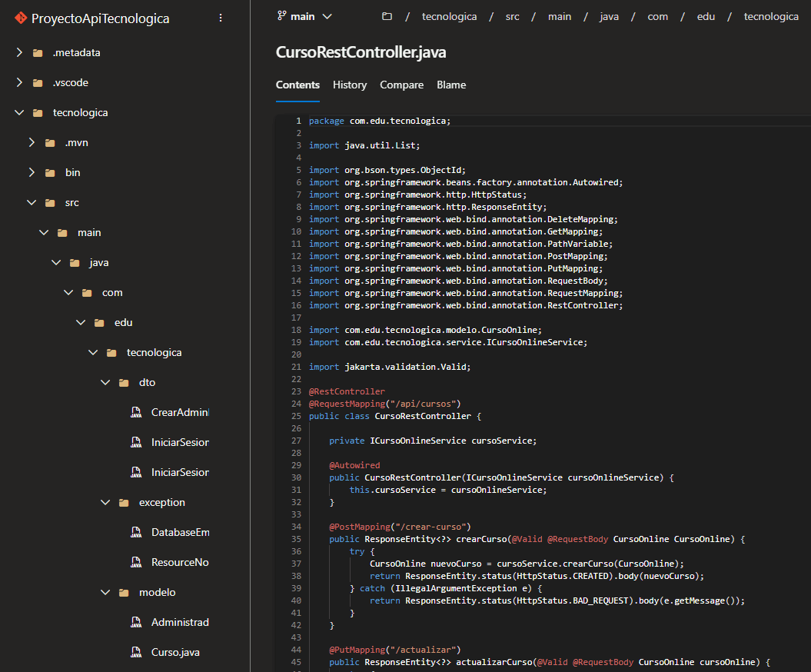Click the CursoRestController.java file title

tap(361, 52)
